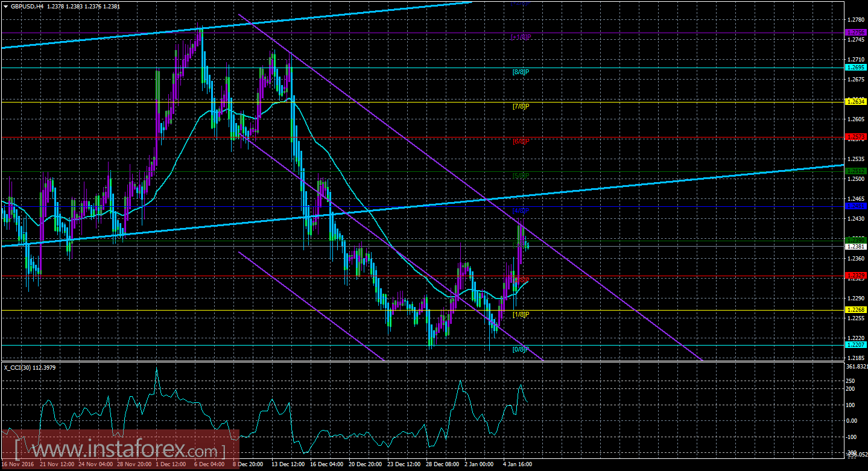Select the 1.2329 red price tag
The height and width of the screenshot is (471, 868).
coord(856,276)
